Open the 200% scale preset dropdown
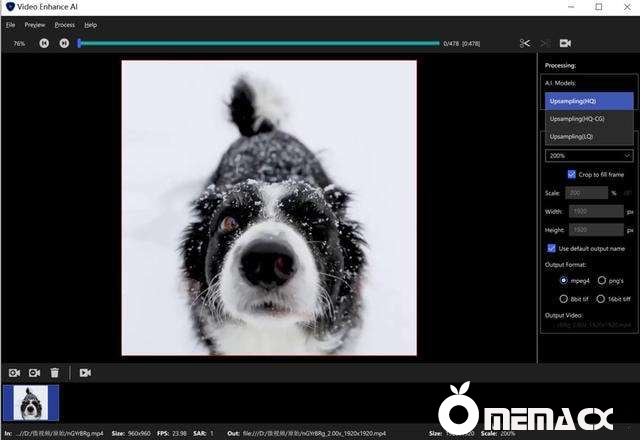The image size is (640, 440). 589,156
